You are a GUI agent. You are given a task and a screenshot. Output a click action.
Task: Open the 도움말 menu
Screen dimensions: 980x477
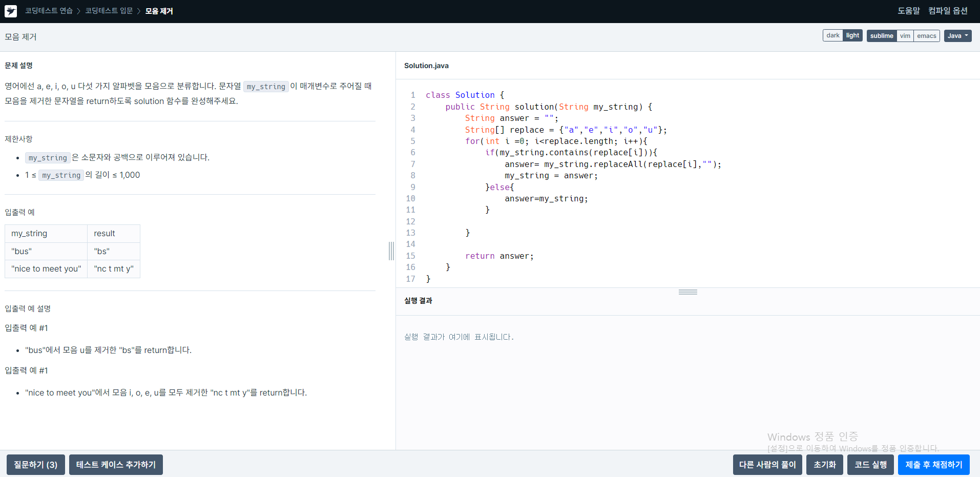908,10
